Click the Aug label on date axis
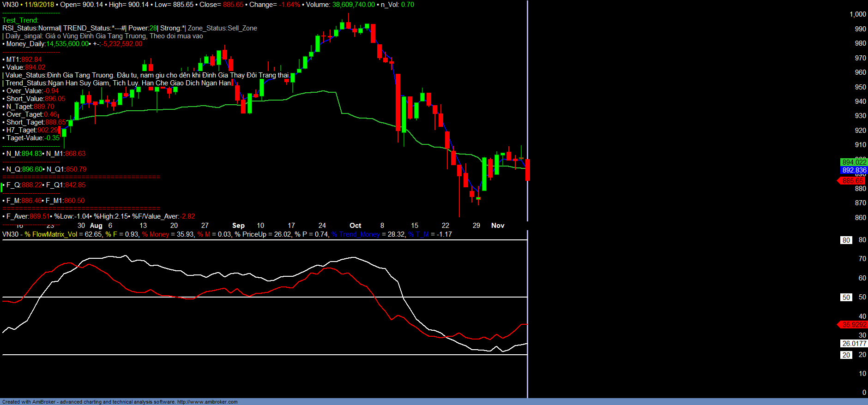The height and width of the screenshot is (405, 868). [96, 226]
